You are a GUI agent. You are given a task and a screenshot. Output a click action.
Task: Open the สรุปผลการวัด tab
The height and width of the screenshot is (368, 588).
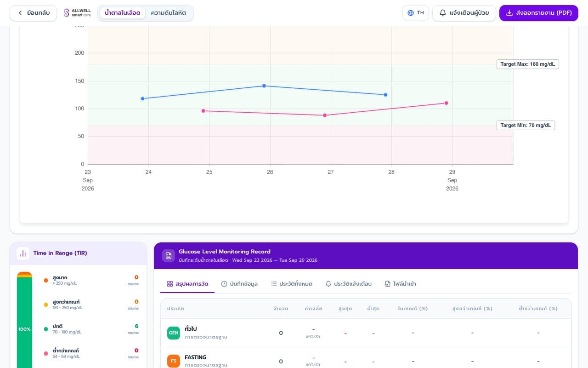[x=187, y=284]
